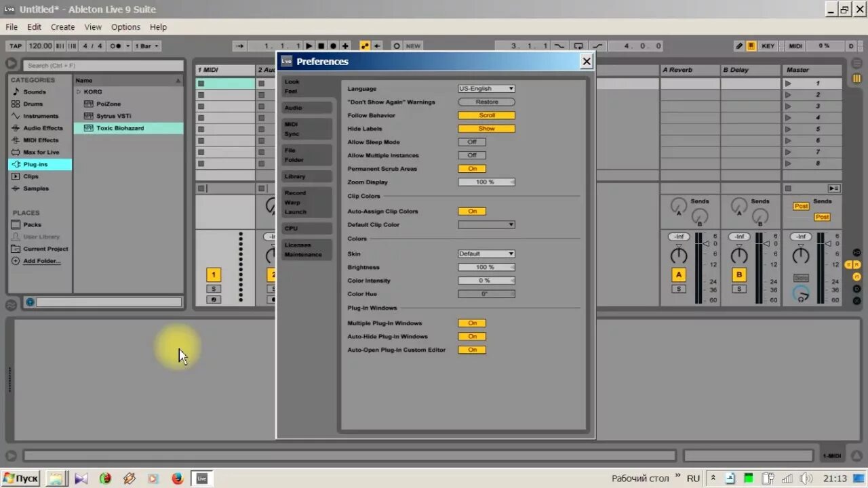868x488 pixels.
Task: Click the browser Search field
Action: (103, 65)
